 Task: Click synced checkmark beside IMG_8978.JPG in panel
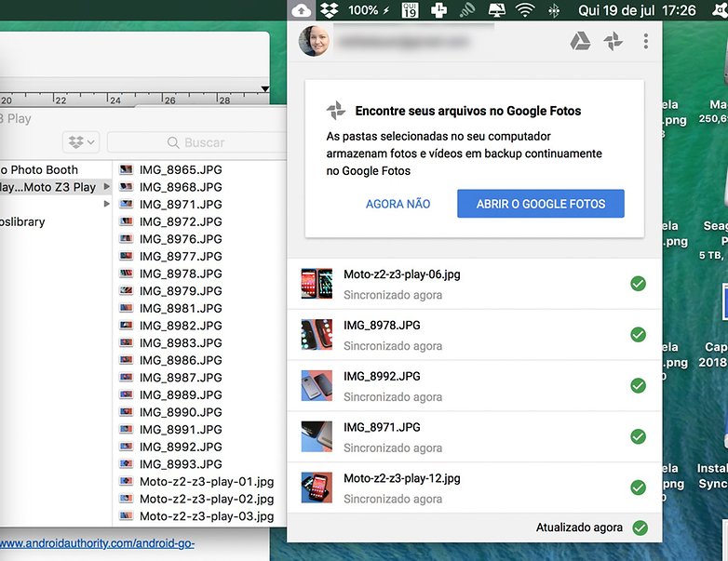coord(639,335)
